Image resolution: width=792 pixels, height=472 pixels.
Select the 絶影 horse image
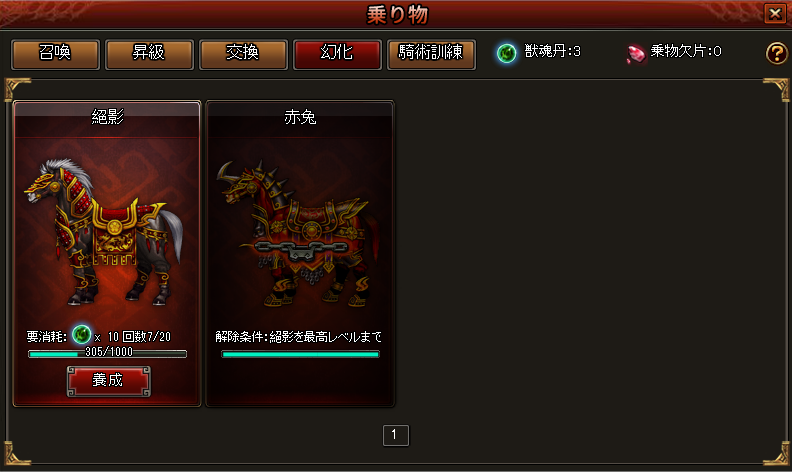point(104,232)
